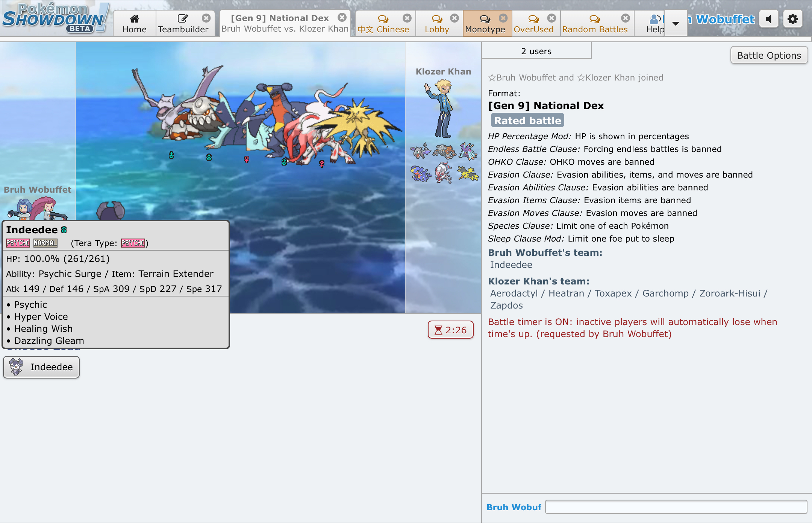The image size is (812, 523).
Task: Select the Gen 9 National Dex battle tab
Action: [285, 23]
